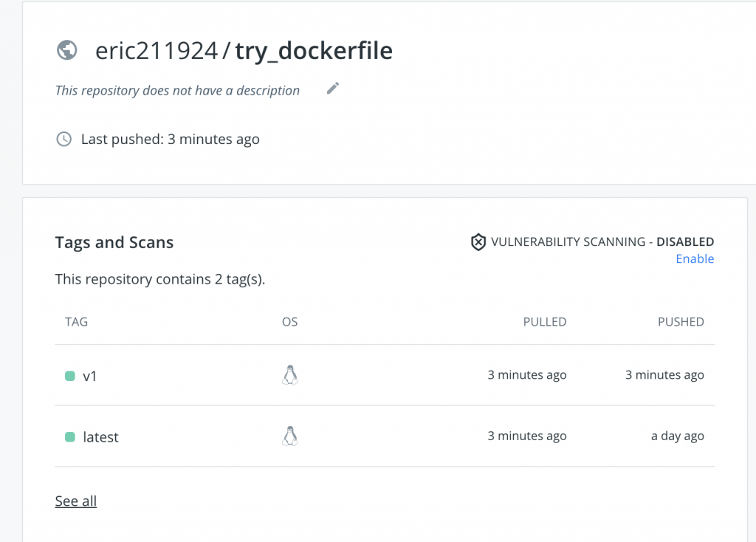756x542 pixels.
Task: Click the vulnerability scanning shield icon
Action: pos(478,241)
